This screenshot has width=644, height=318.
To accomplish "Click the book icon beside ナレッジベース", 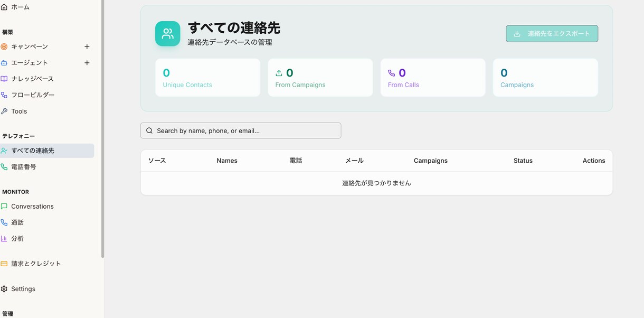I will [x=4, y=79].
